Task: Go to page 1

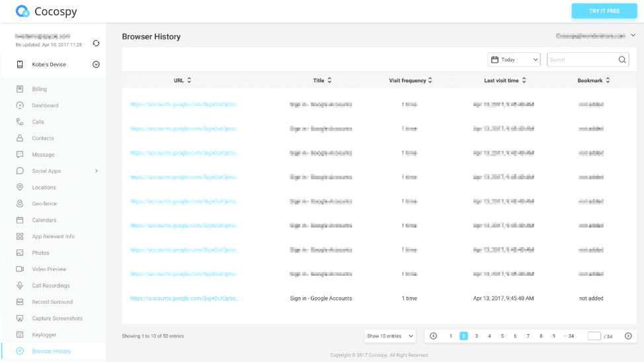Action: coord(450,336)
